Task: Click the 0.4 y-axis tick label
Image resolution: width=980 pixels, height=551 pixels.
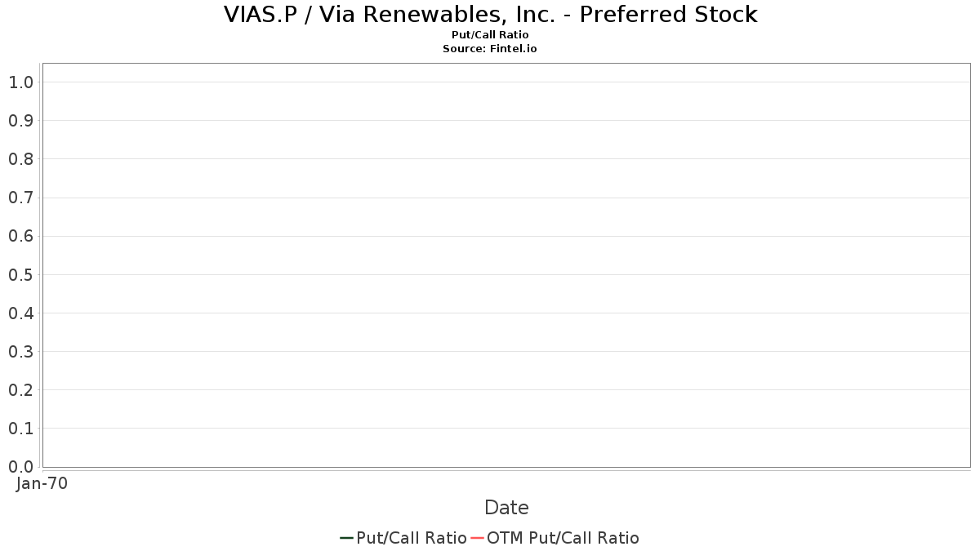Action: point(20,313)
